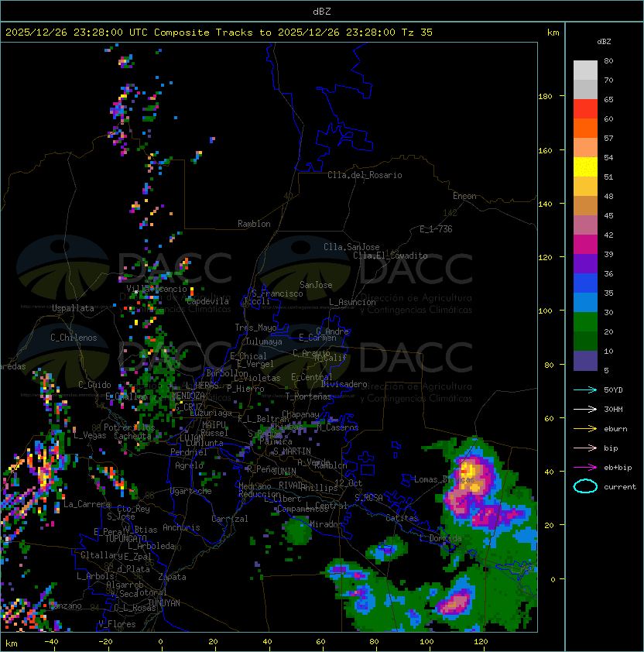The height and width of the screenshot is (652, 644).
Task: Click the 'Zapata' label
Action: coord(172,577)
